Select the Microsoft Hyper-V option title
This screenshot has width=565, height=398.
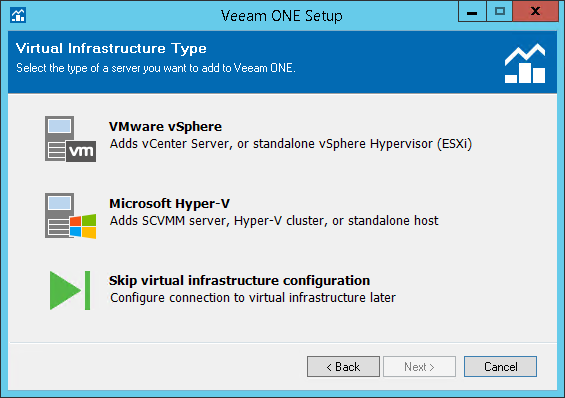(169, 204)
